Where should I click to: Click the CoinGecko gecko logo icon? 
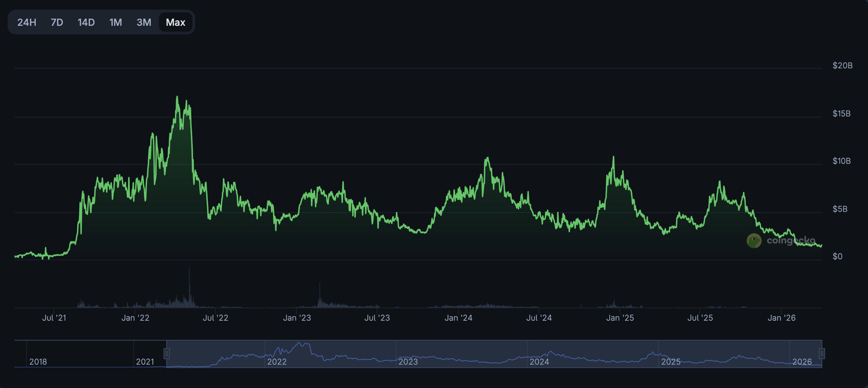(754, 241)
